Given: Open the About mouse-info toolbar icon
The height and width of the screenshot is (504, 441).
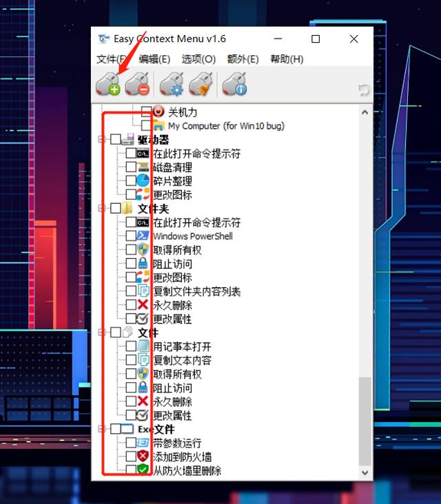Looking at the screenshot, I should click(x=234, y=84).
